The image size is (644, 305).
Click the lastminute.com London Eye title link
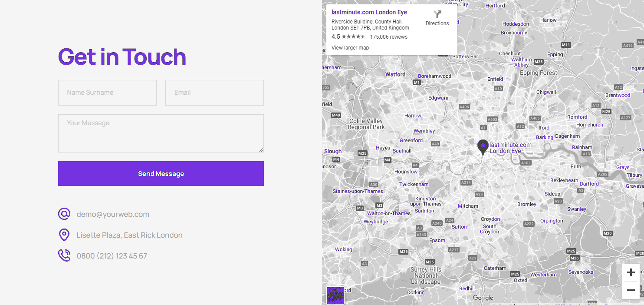pos(369,12)
